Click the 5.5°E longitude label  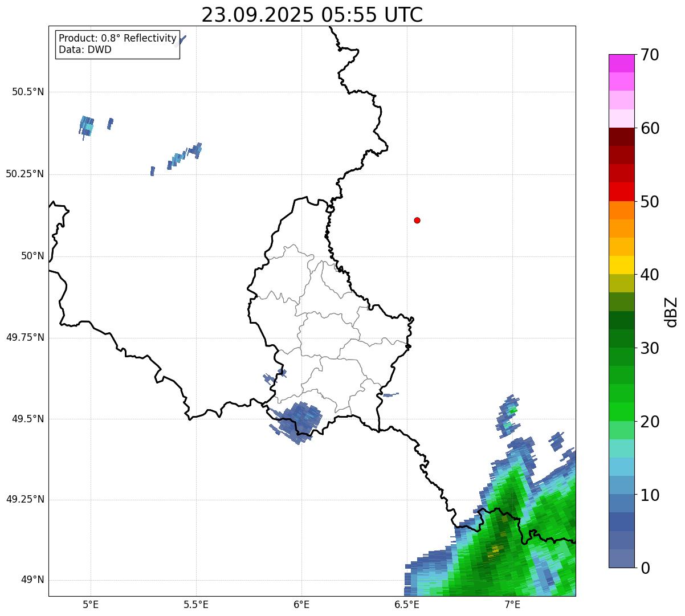(196, 604)
